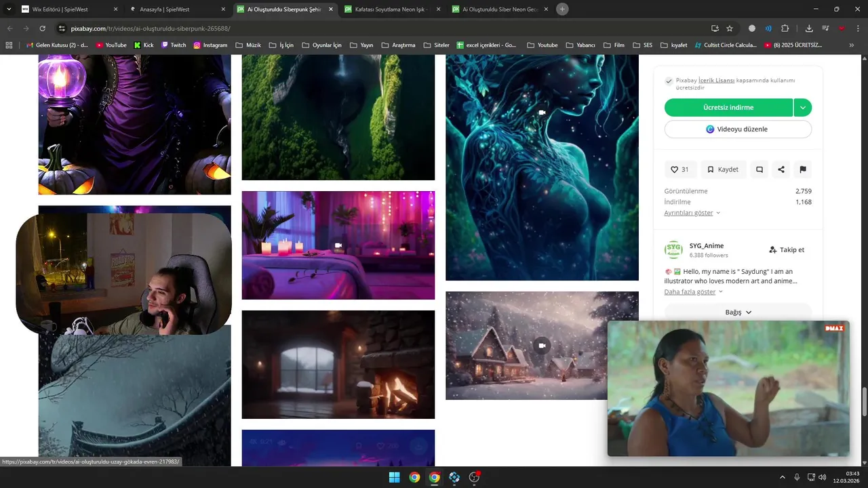Open the Araştırma bookmark folder
The image size is (868, 488).
(x=398, y=45)
